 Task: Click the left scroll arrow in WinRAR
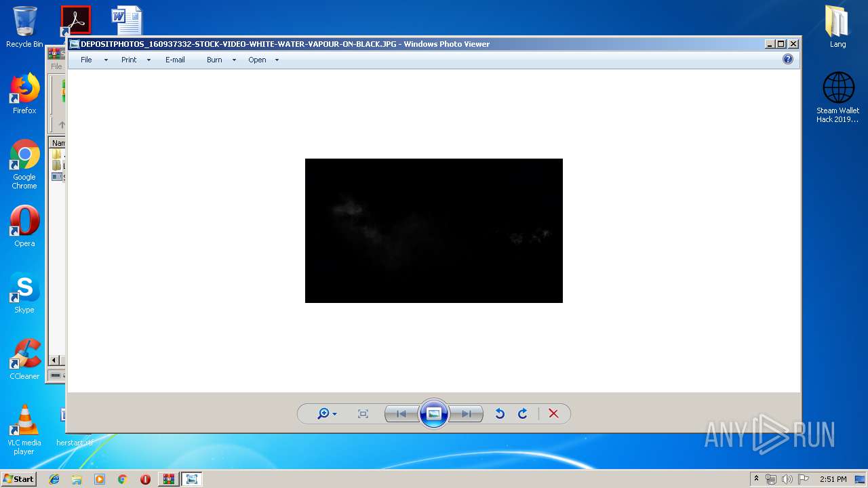tap(56, 361)
